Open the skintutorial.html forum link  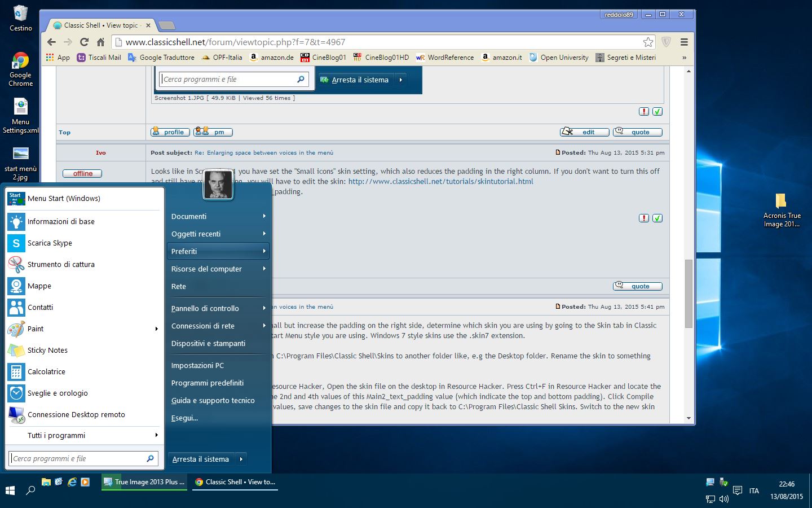440,182
